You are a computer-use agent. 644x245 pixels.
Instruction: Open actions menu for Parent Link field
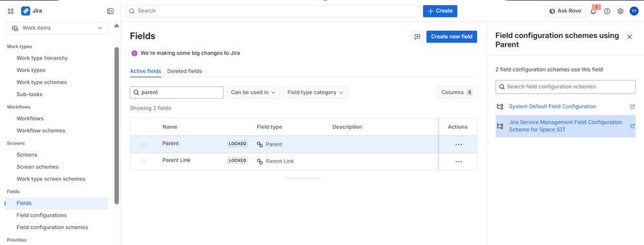coord(458,162)
